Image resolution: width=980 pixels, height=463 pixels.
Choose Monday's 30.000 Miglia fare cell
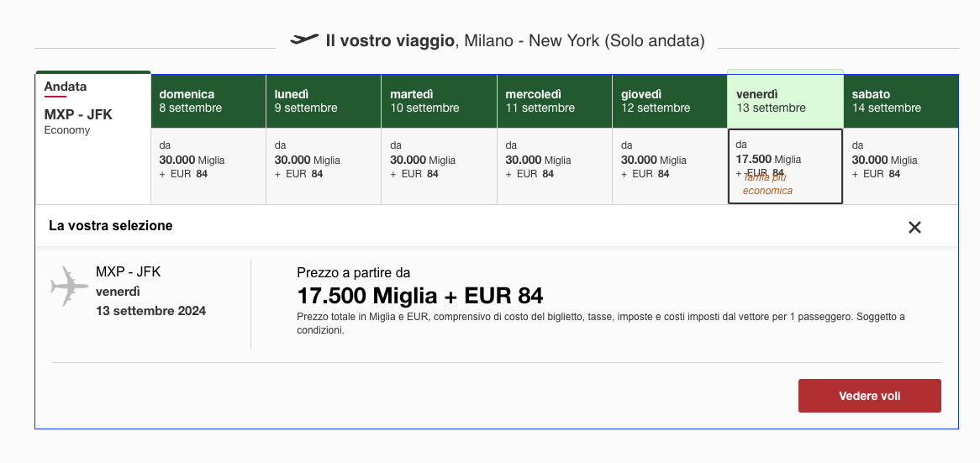click(324, 166)
